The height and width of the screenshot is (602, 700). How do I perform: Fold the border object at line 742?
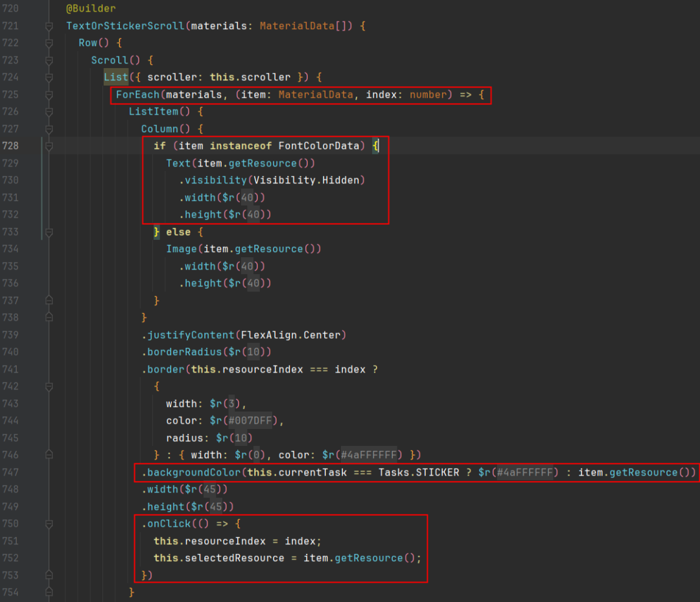(49, 386)
